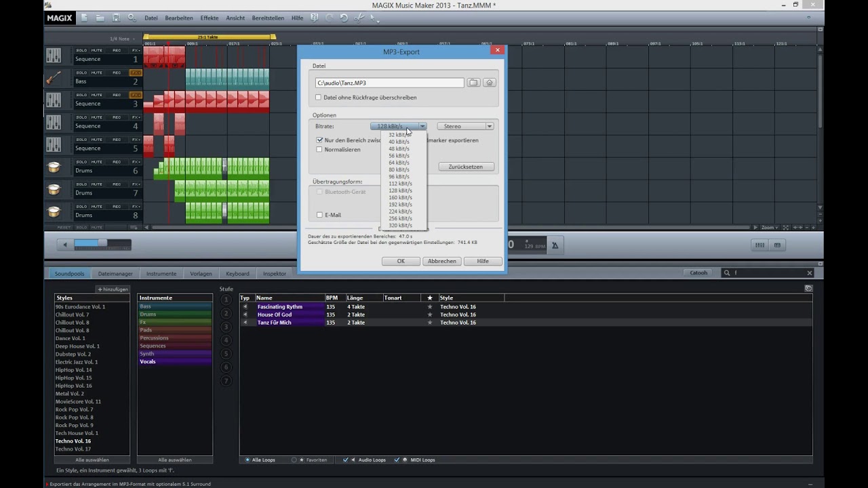Screen dimensions: 868x488
Task: Click the star favorites column header
Action: (x=429, y=298)
